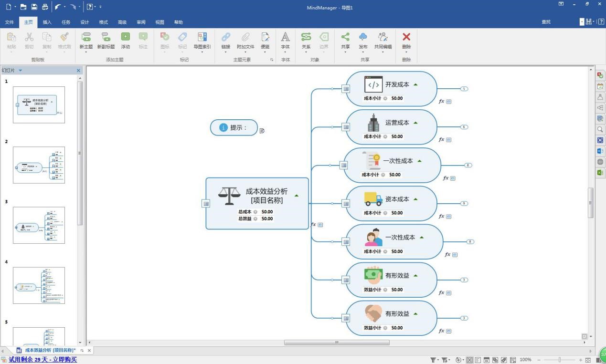606x364 pixels.
Task: Click the 查找 search button at top right
Action: (546, 22)
